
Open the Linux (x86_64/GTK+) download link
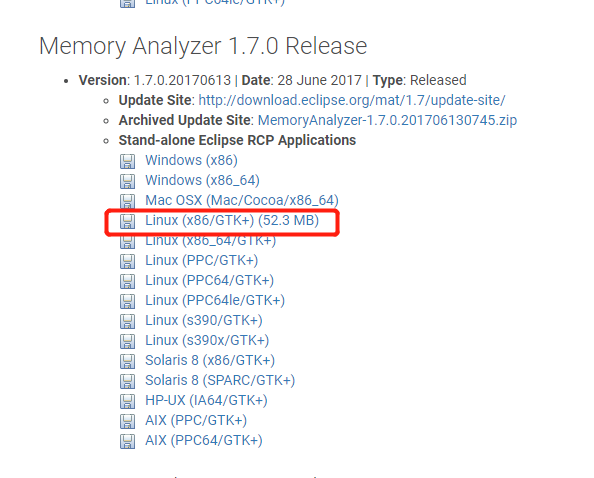(x=211, y=241)
